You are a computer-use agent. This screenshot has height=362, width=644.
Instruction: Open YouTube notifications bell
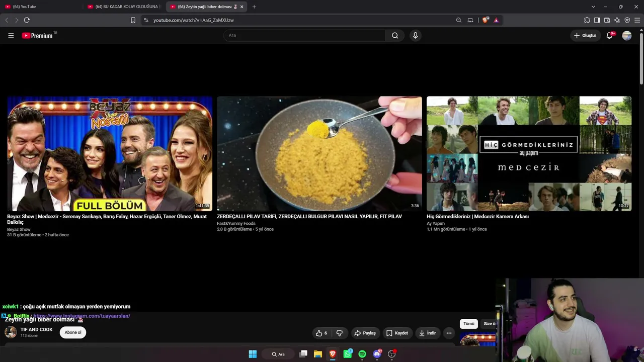pyautogui.click(x=610, y=35)
